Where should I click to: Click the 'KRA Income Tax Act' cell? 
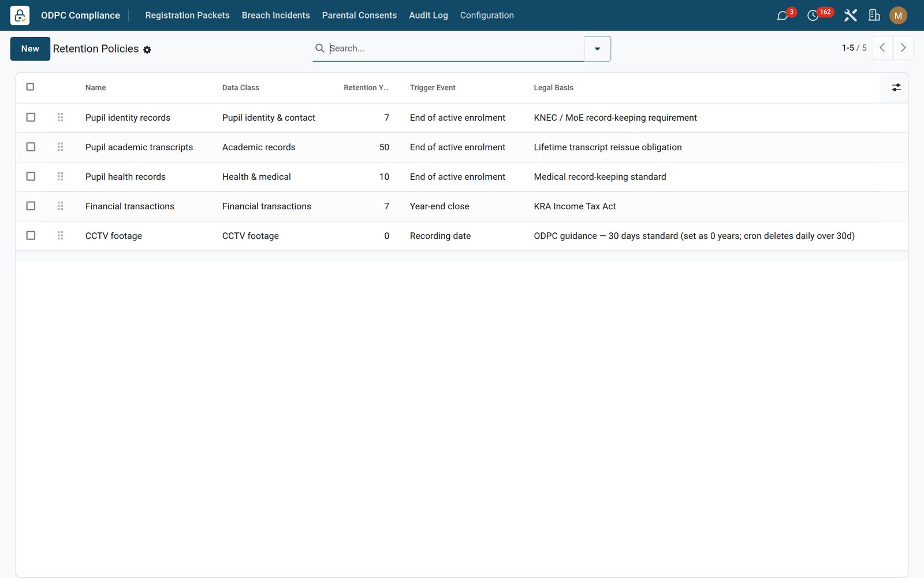[575, 206]
